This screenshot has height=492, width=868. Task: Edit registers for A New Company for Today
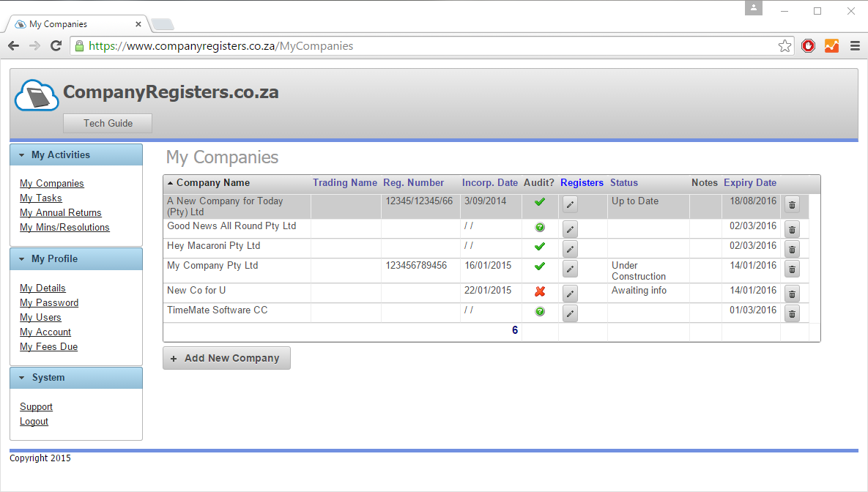pos(570,204)
